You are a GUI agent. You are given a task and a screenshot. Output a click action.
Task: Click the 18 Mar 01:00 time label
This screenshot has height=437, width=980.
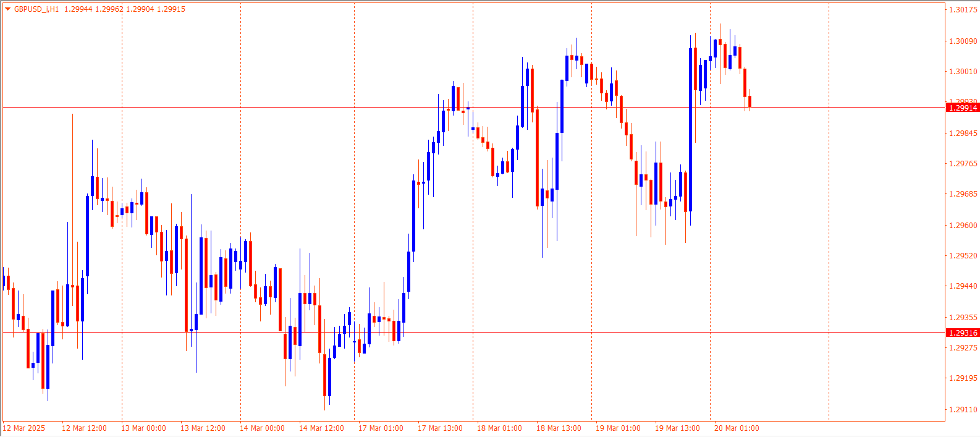click(499, 428)
